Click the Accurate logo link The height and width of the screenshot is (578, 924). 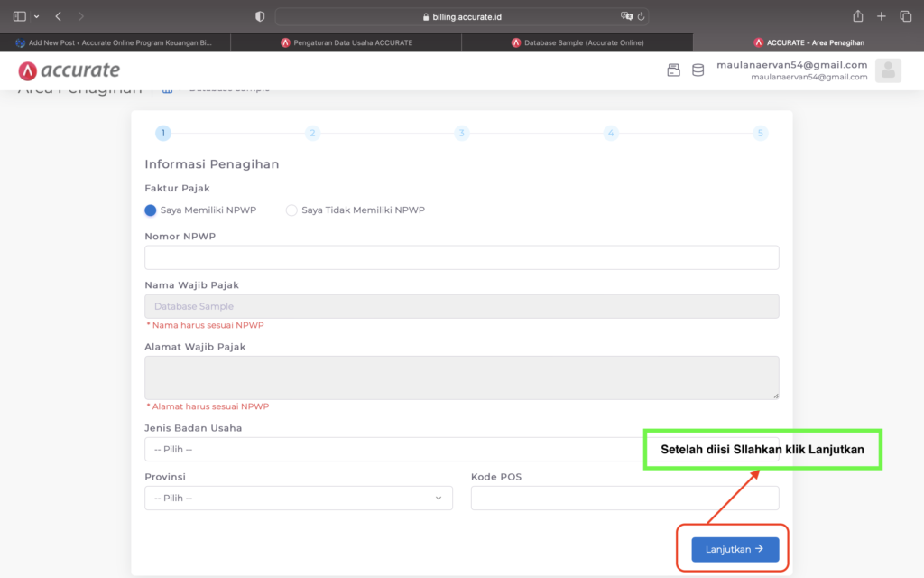pyautogui.click(x=69, y=70)
